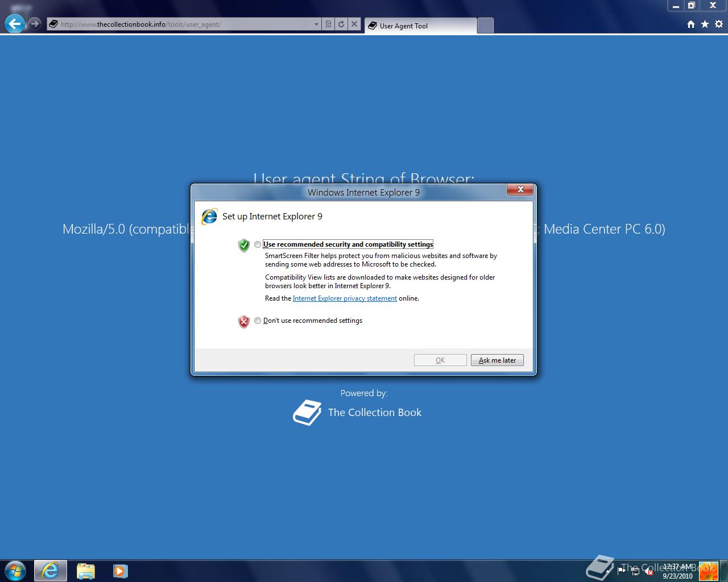Open Tools menu via the gear icon
This screenshot has height=582, width=728.
pyautogui.click(x=719, y=24)
